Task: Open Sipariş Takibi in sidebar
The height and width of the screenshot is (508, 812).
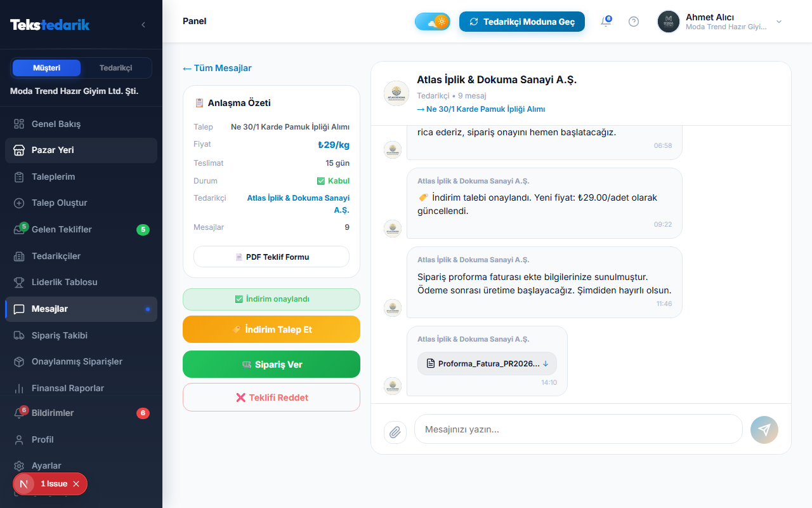Action: (81, 335)
